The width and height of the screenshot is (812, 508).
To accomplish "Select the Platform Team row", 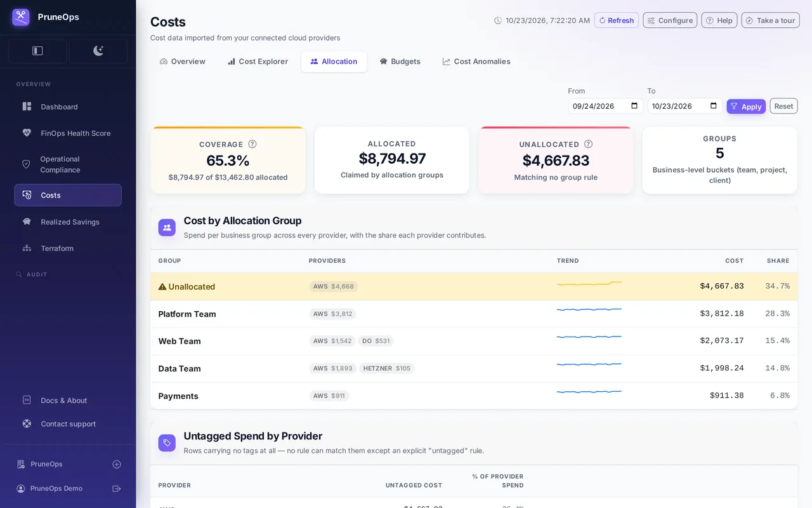I will [474, 314].
